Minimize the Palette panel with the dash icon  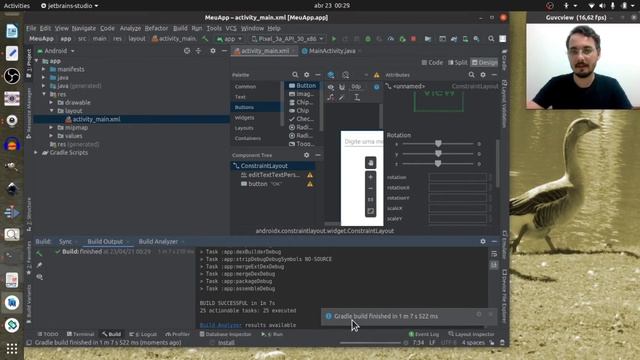coord(318,75)
